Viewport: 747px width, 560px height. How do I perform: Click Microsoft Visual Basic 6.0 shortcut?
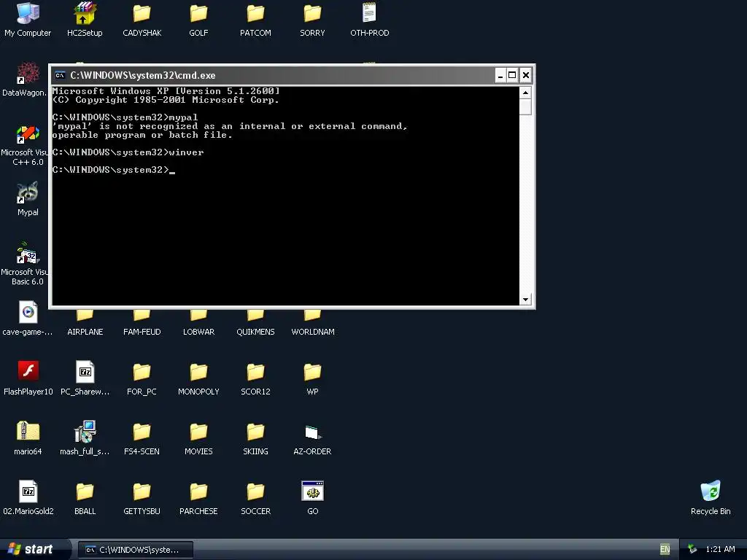[x=28, y=253]
